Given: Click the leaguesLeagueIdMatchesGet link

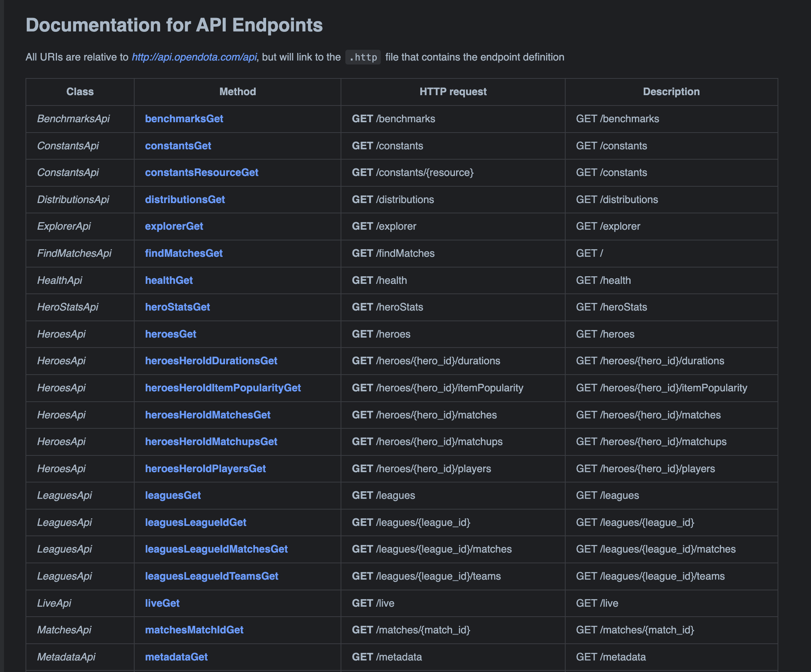Looking at the screenshot, I should point(216,549).
